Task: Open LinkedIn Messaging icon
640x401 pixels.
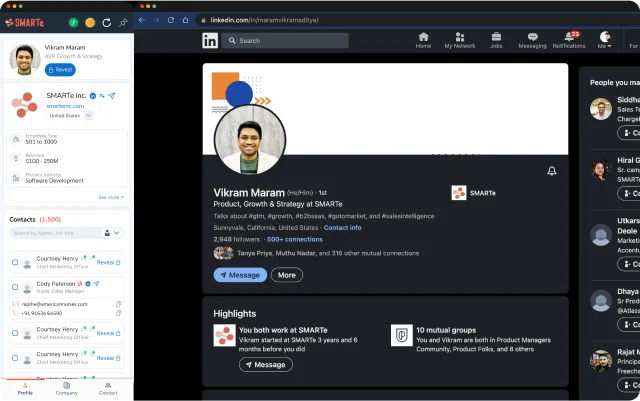Action: (532, 37)
